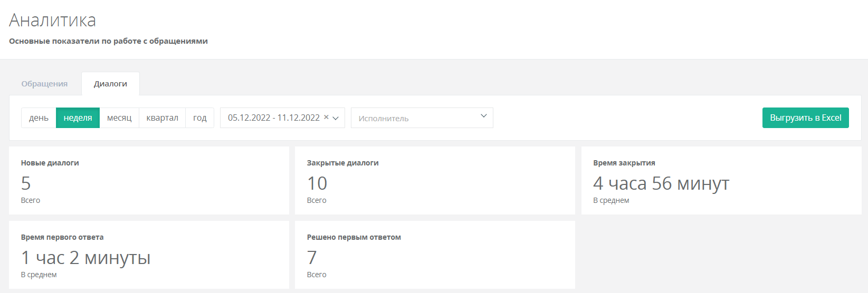Select the Исполнитель filter field

click(x=422, y=118)
